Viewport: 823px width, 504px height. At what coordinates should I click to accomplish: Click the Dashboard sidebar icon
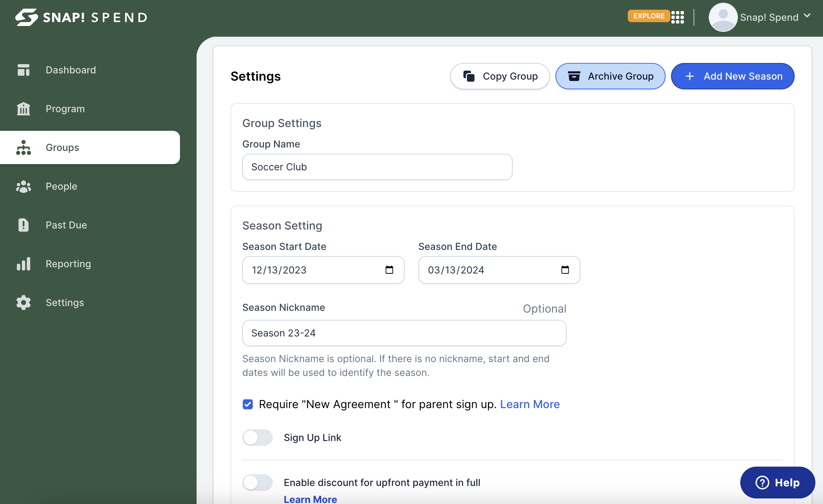23,69
